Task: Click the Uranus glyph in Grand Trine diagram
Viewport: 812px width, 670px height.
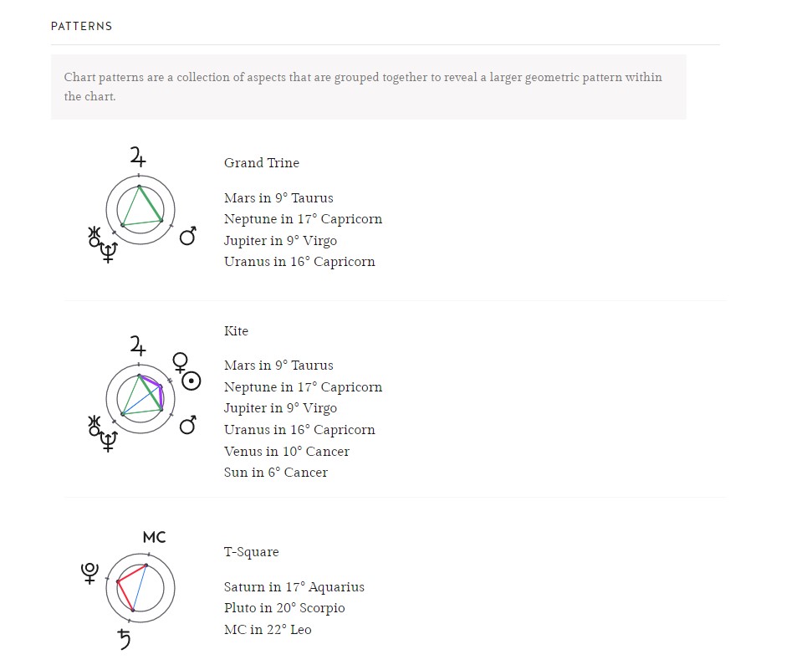Action: tap(94, 236)
